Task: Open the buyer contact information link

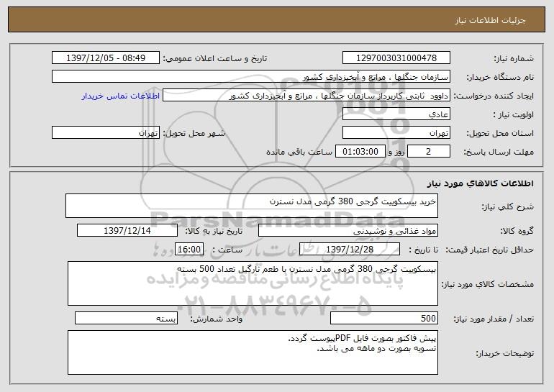Action: (x=121, y=96)
